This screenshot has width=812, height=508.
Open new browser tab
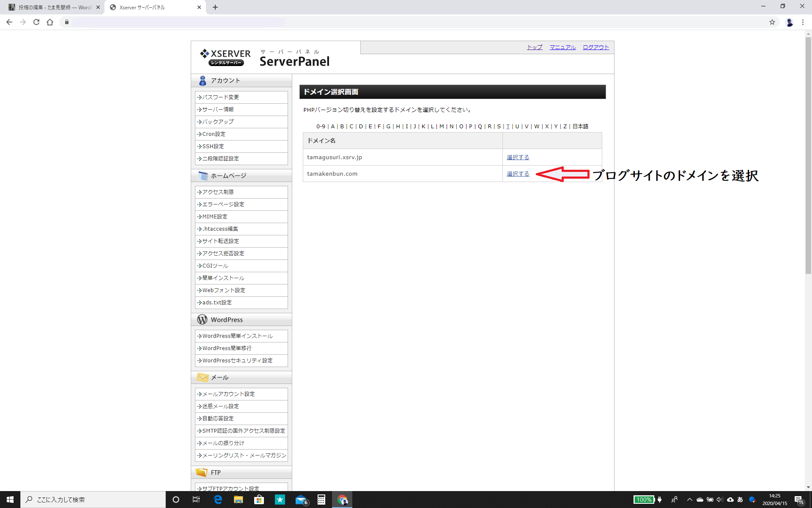click(215, 7)
